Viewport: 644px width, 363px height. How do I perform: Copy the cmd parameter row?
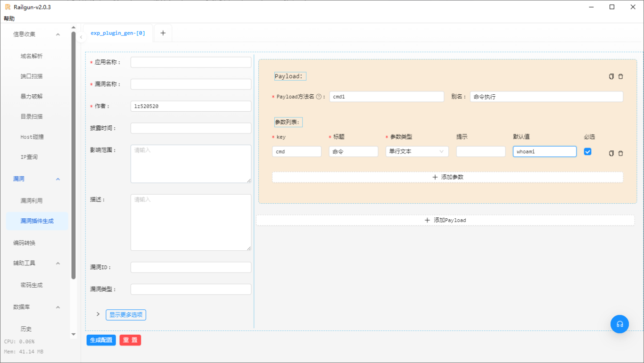[611, 153]
